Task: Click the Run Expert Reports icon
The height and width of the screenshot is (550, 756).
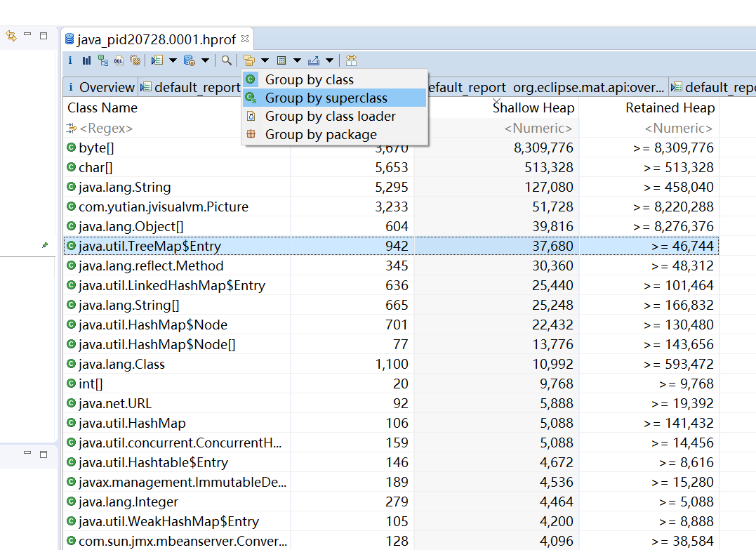Action: 157,60
